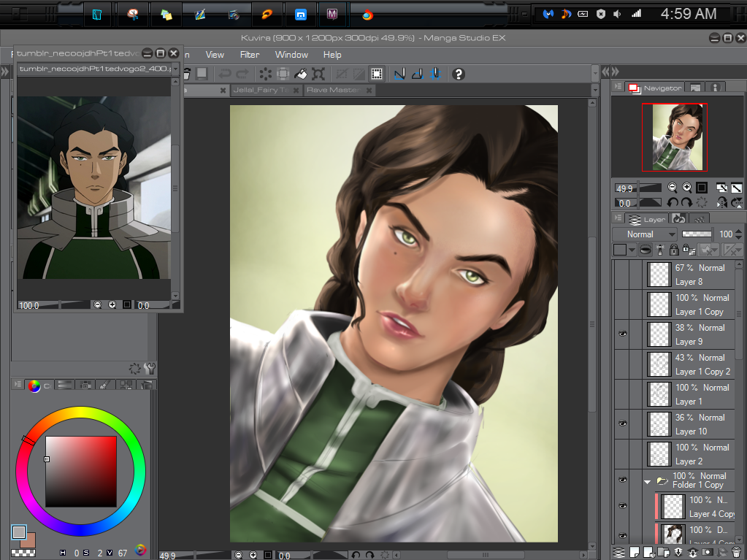Open the Normal blend mode dropdown
747x560 pixels.
645,234
